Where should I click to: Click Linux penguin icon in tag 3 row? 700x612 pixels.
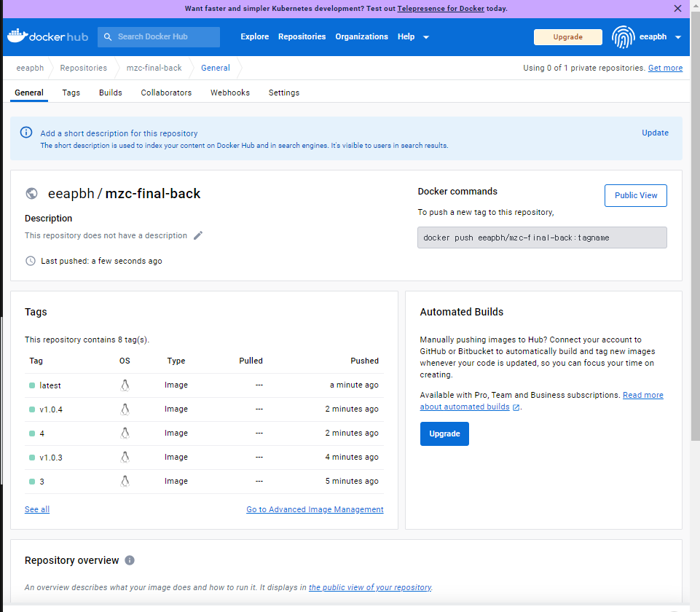click(x=125, y=481)
